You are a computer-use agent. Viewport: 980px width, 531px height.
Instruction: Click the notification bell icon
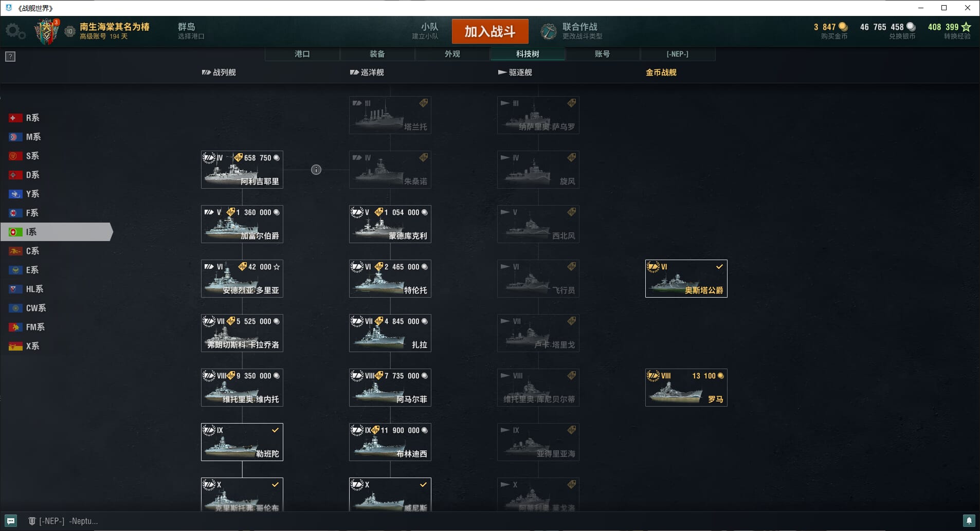pyautogui.click(x=969, y=521)
